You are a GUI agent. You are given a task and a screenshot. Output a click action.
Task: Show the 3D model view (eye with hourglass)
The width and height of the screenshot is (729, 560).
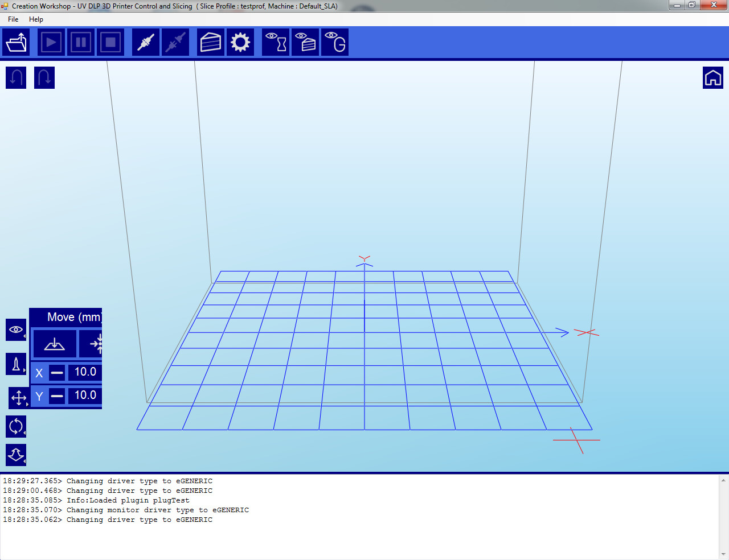coord(276,42)
